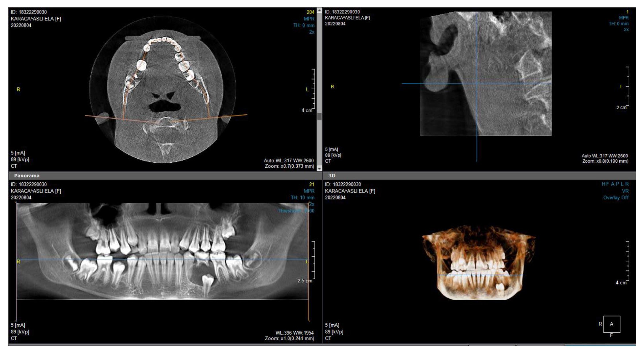The height and width of the screenshot is (353, 644).
Task: Click scroll down arrow of axial view
Action: coord(319,169)
